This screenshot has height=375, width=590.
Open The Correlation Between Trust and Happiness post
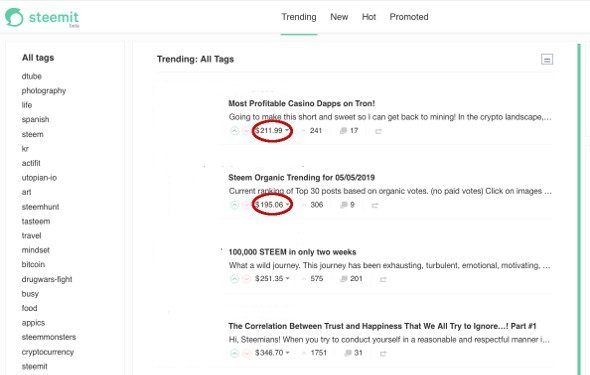point(382,326)
